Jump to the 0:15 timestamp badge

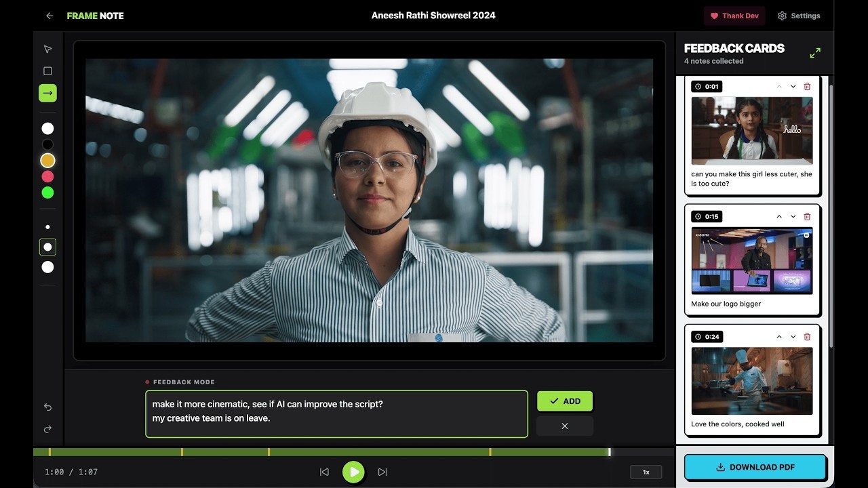707,216
